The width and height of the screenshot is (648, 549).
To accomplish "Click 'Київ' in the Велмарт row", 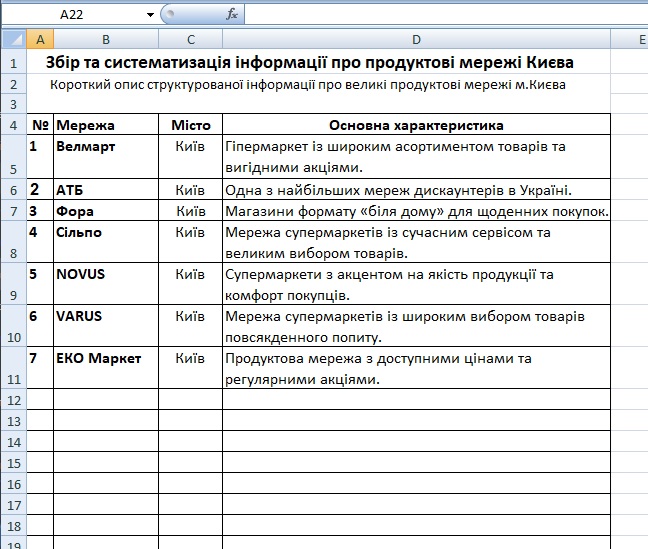I will tap(190, 146).
